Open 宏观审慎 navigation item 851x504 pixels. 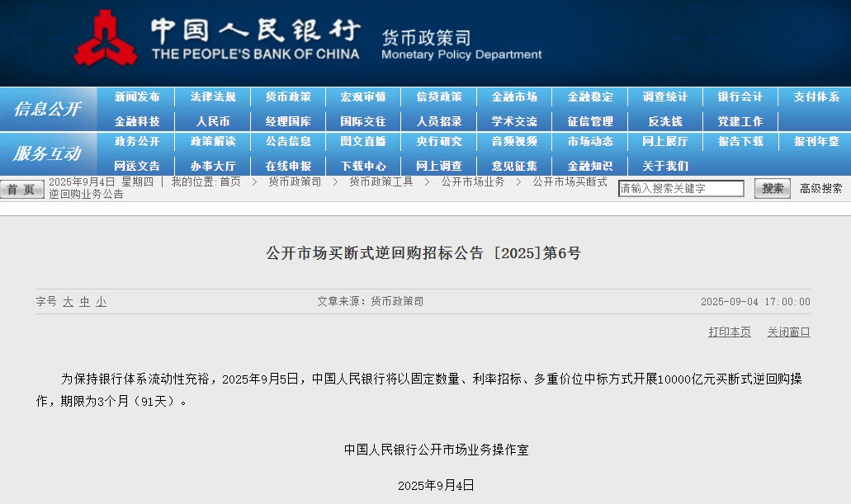[363, 97]
